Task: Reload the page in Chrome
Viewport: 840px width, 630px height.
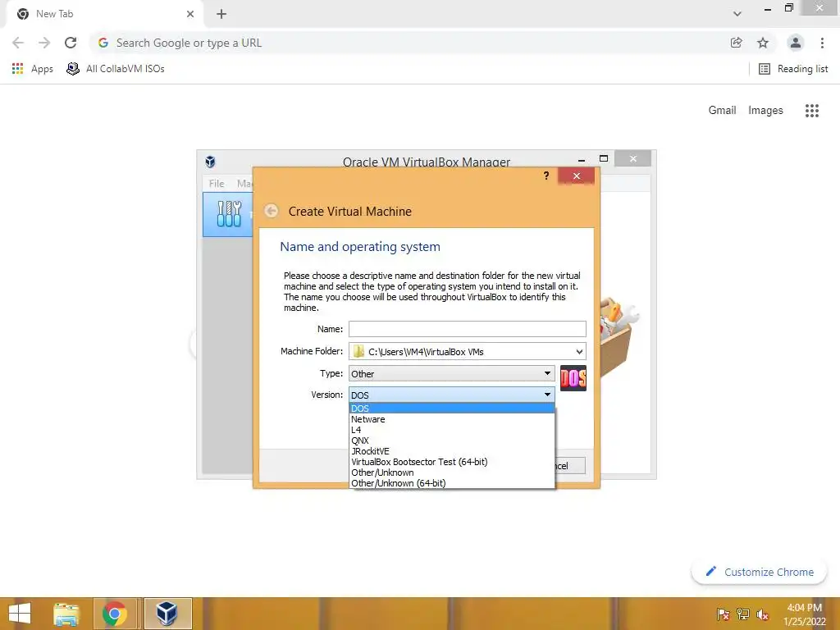Action: pos(71,43)
